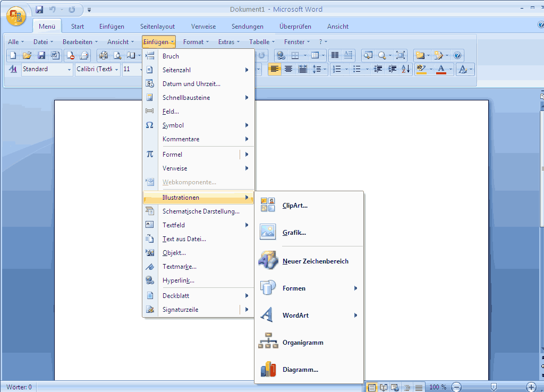Switch to Draft view in status bar
544x392 pixels.
pos(419,387)
